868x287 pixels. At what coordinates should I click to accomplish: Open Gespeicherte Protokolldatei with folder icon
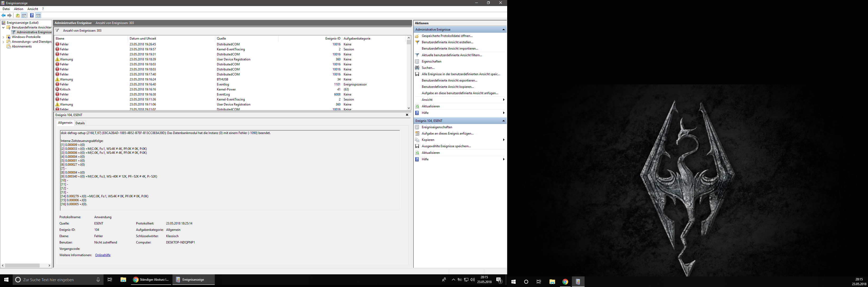coord(417,36)
